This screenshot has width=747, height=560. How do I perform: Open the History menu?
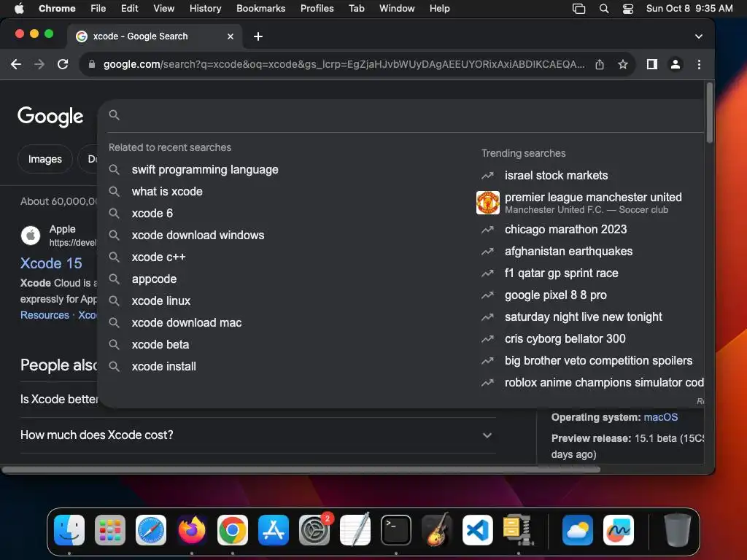coord(205,9)
